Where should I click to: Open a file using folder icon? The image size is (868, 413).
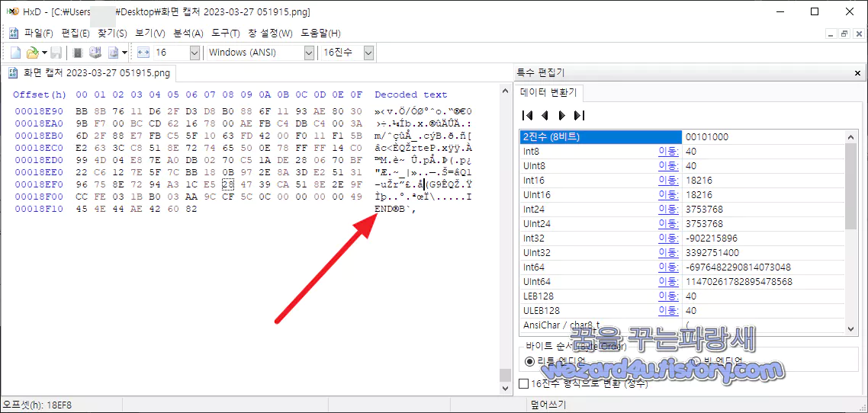coord(33,53)
